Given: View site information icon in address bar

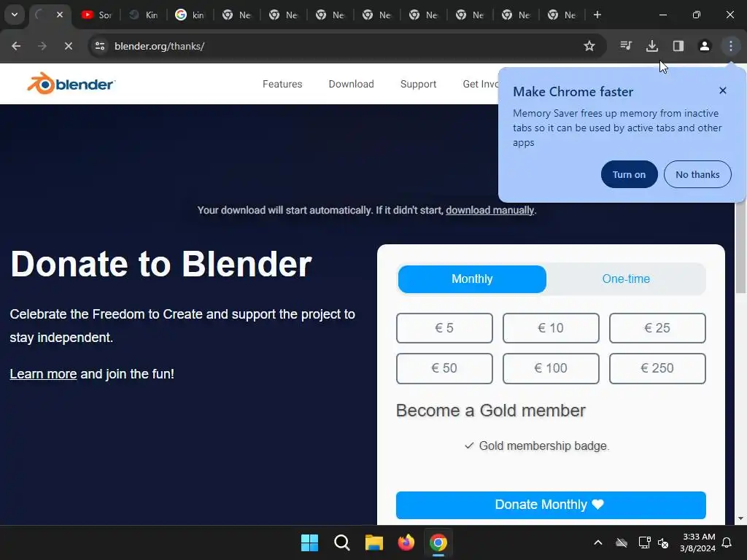Looking at the screenshot, I should pyautogui.click(x=100, y=46).
